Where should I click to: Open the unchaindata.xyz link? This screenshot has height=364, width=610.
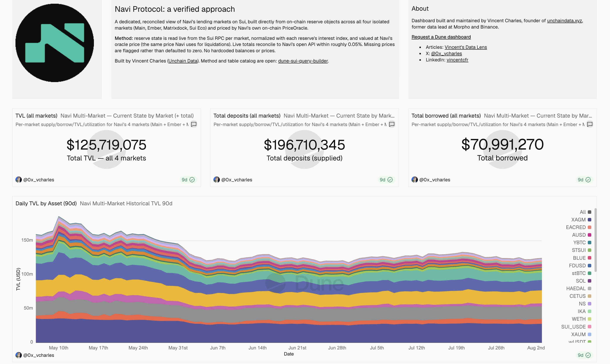564,21
